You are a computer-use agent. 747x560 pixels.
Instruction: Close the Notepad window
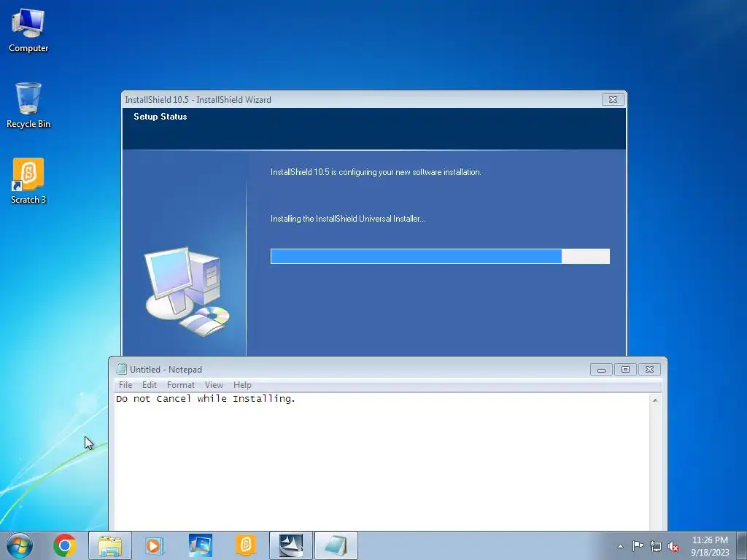[649, 370]
